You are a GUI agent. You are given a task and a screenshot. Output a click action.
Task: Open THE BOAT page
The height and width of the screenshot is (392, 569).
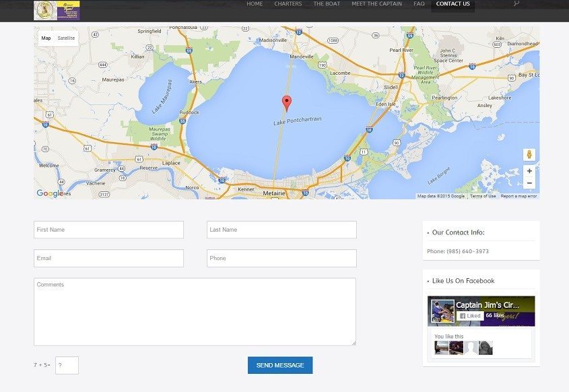[x=327, y=4]
